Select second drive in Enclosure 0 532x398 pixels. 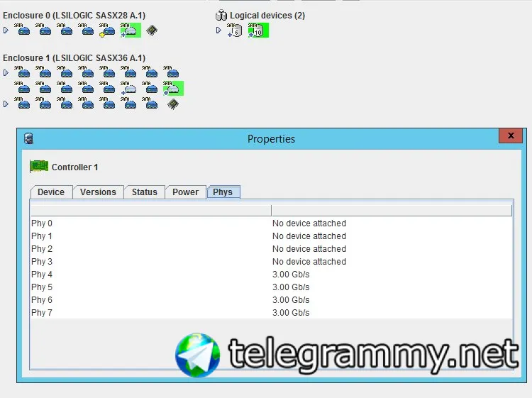[43, 30]
